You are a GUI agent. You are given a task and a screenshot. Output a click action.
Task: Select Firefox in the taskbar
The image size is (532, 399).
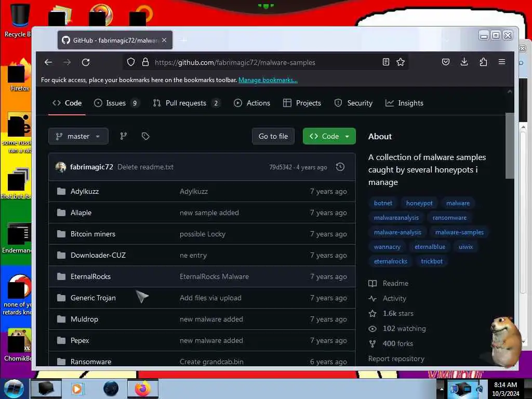click(143, 389)
